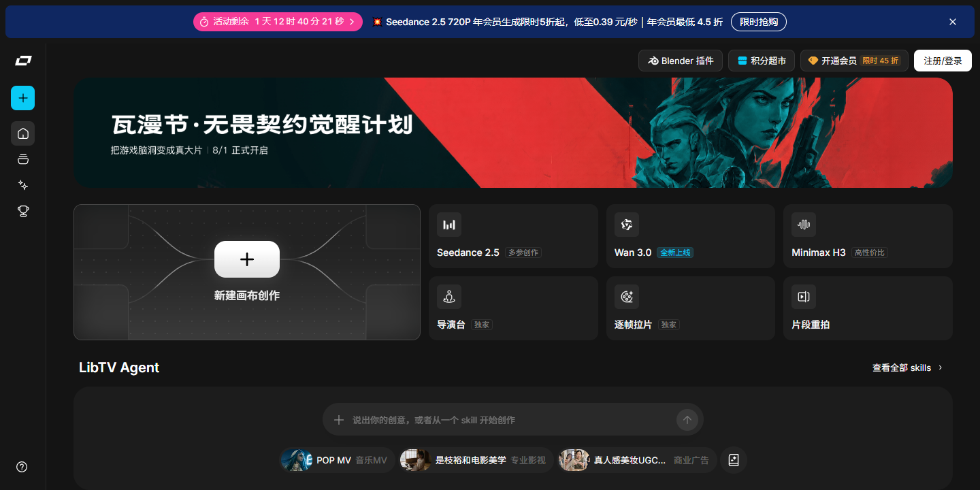Click the prompt input field 说出你的创意
This screenshot has width=980, height=490.
pos(512,420)
